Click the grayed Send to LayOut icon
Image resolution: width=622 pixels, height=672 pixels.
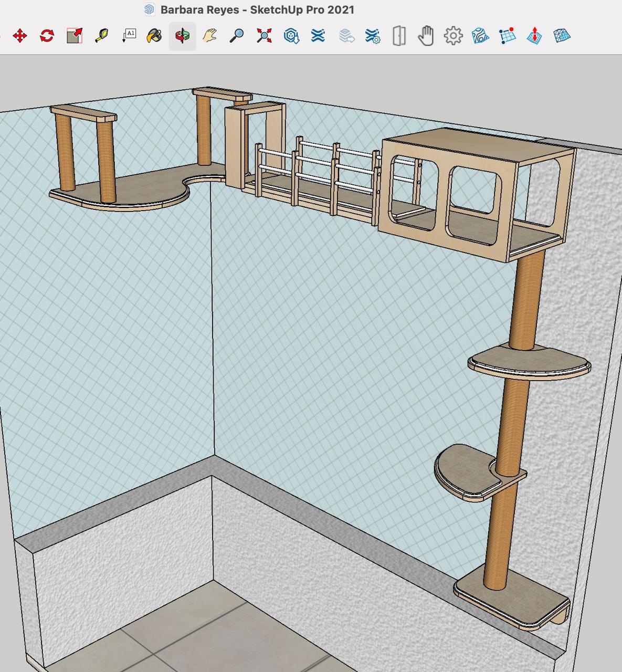pos(346,36)
